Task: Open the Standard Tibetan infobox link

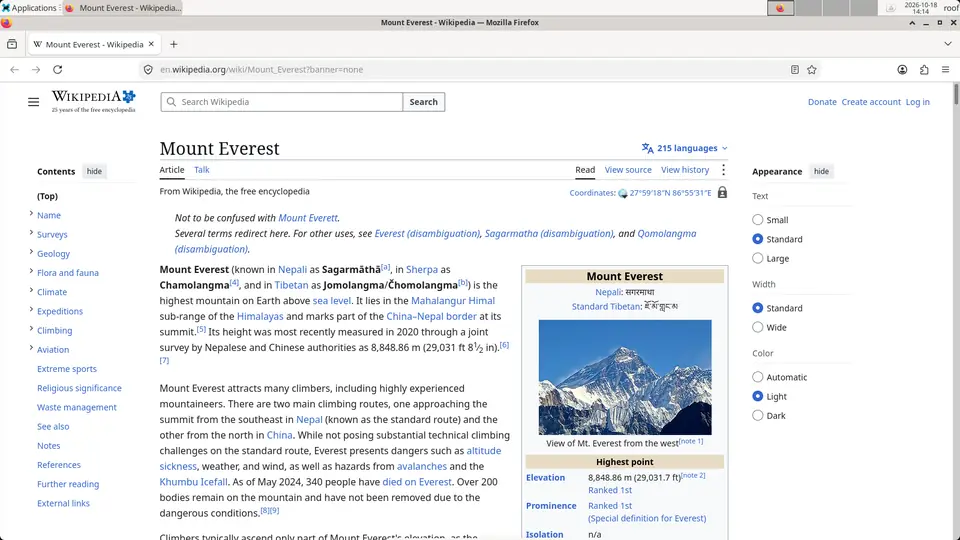Action: (606, 307)
